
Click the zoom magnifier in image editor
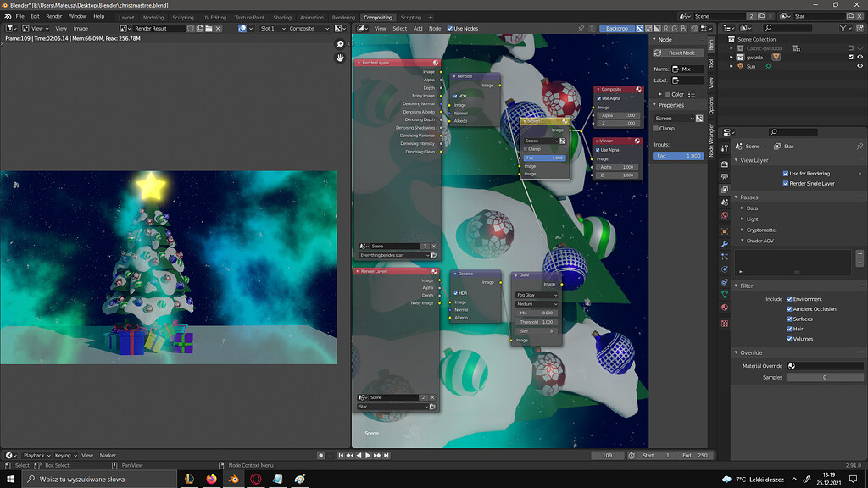340,44
